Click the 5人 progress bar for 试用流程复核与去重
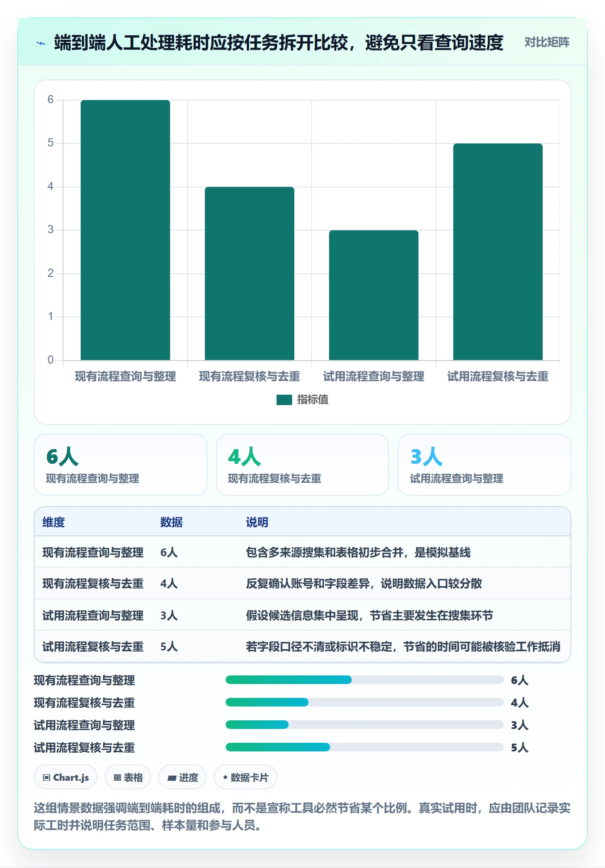Screen dimensions: 605x868 coord(364,747)
